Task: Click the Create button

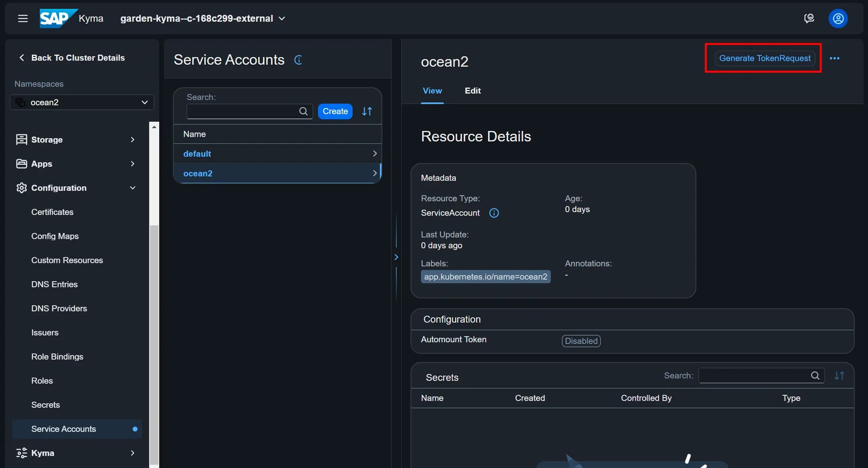Action: (335, 111)
